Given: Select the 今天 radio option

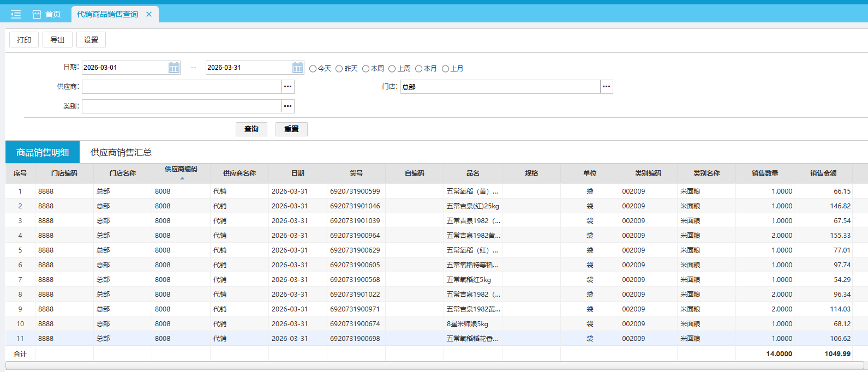Looking at the screenshot, I should pyautogui.click(x=313, y=69).
